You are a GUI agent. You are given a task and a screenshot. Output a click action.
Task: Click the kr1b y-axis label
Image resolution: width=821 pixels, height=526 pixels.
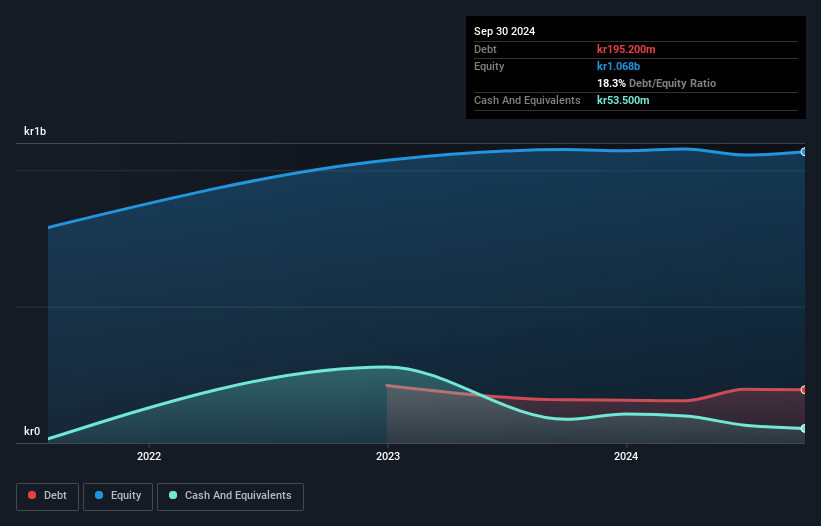[x=35, y=131]
